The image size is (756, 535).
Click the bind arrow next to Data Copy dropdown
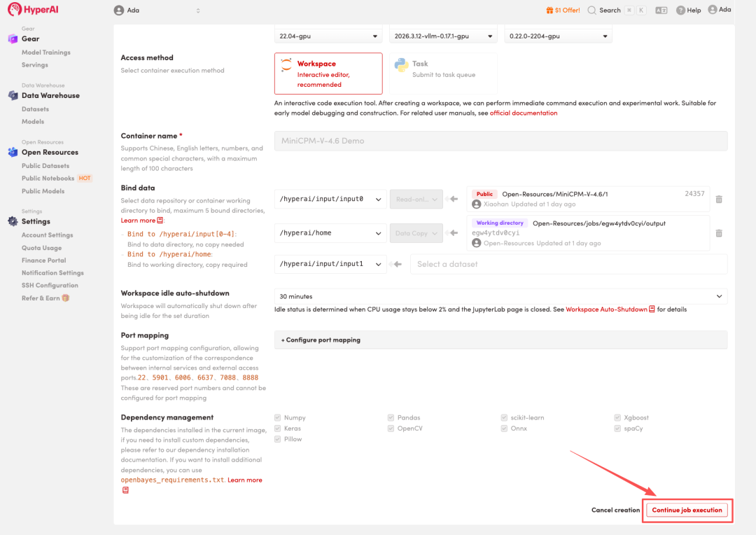(454, 233)
